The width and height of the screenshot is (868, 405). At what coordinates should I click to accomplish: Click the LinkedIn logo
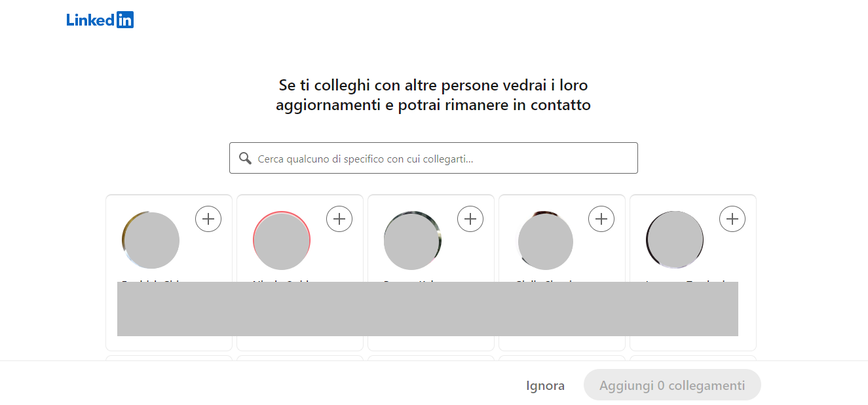pos(99,19)
